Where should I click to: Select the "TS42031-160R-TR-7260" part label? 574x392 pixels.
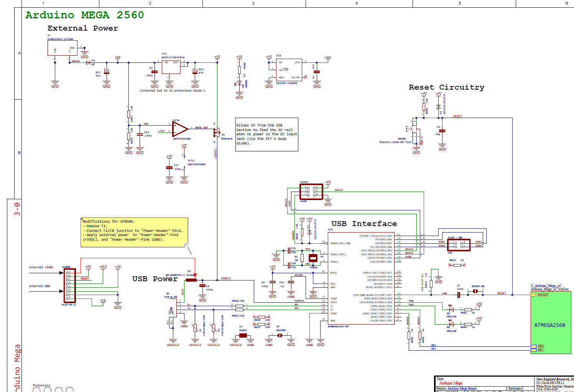tap(395, 142)
